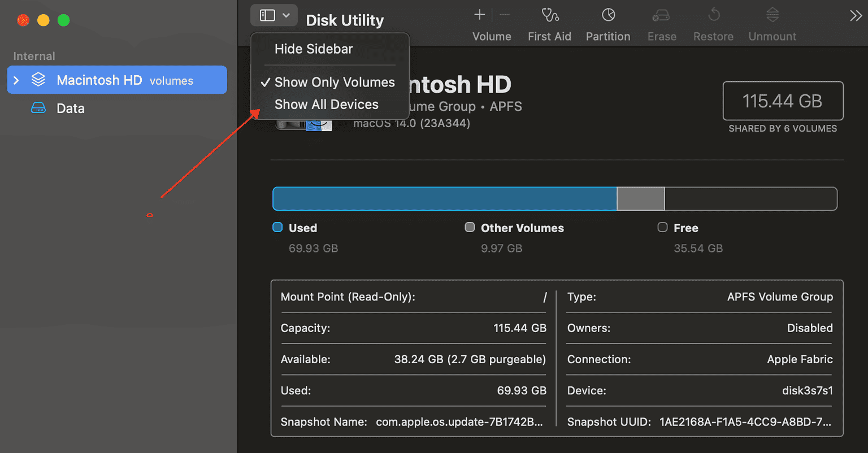Click the Macintosh HD volumes icon
Screen dimensions: 868x453
click(x=38, y=79)
